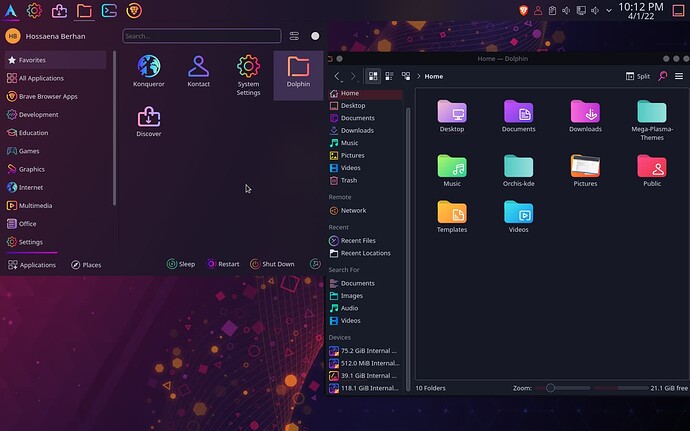Launch Discover from the top panel

[x=59, y=11]
